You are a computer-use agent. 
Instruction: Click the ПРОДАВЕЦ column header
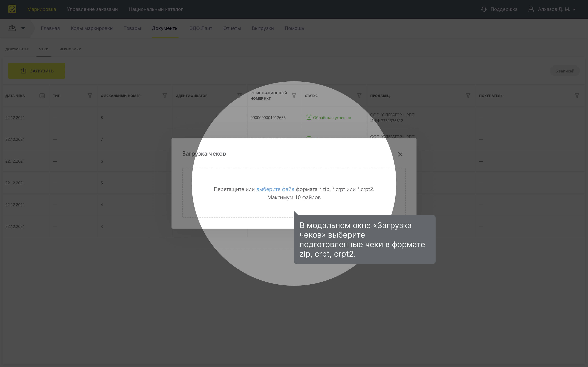[x=380, y=96]
